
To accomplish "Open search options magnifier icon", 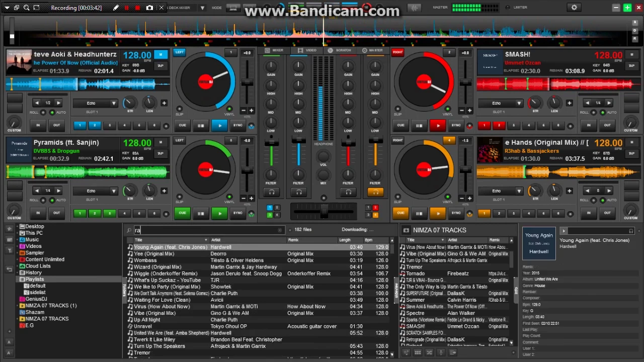I will coord(129,230).
